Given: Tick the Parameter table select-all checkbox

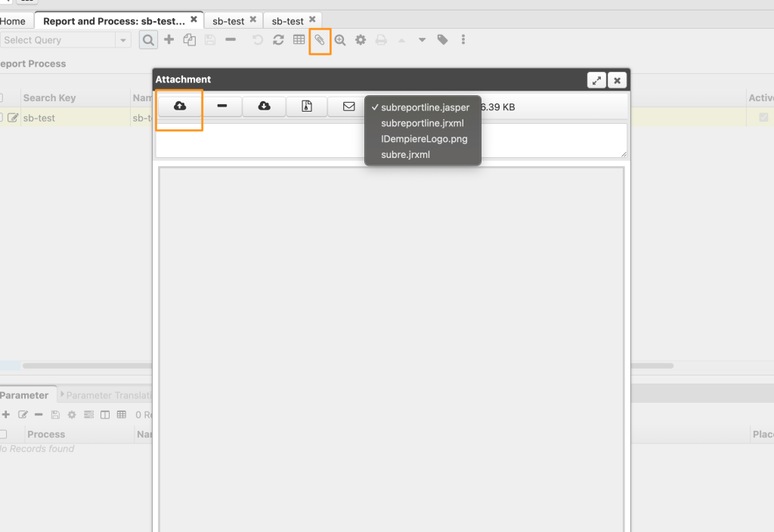Looking at the screenshot, I should pyautogui.click(x=3, y=435).
